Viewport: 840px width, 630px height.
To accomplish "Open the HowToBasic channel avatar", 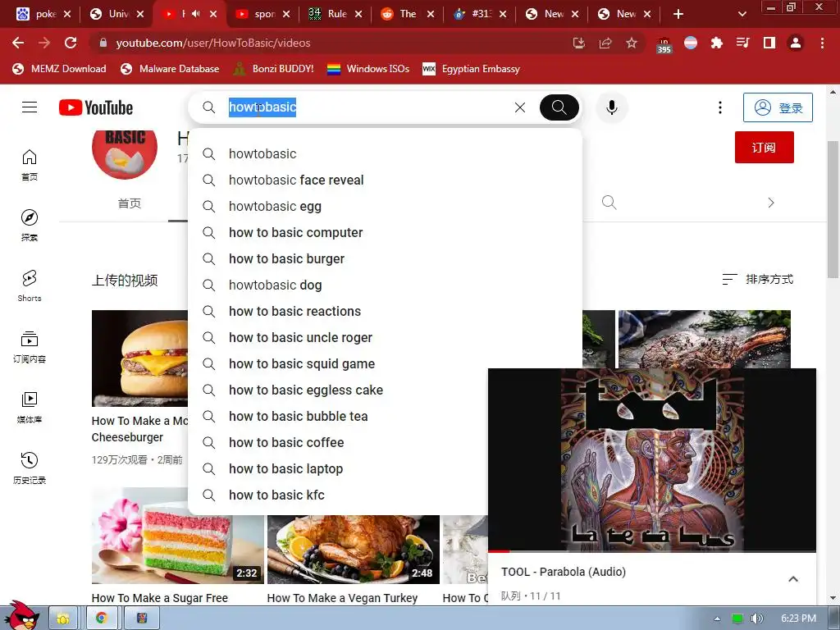I will click(x=125, y=155).
